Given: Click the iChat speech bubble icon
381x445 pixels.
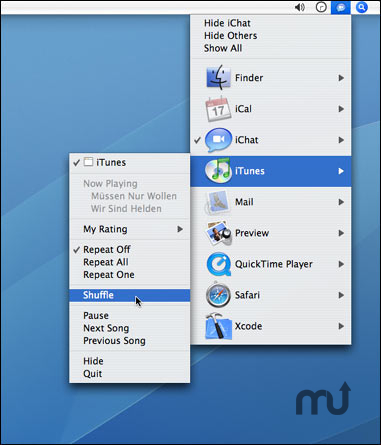Looking at the screenshot, I should coord(218,140).
